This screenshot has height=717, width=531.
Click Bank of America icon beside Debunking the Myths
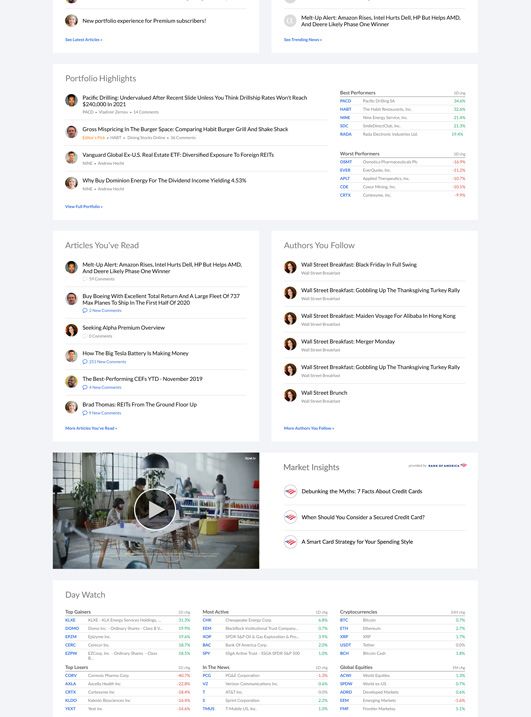[290, 492]
